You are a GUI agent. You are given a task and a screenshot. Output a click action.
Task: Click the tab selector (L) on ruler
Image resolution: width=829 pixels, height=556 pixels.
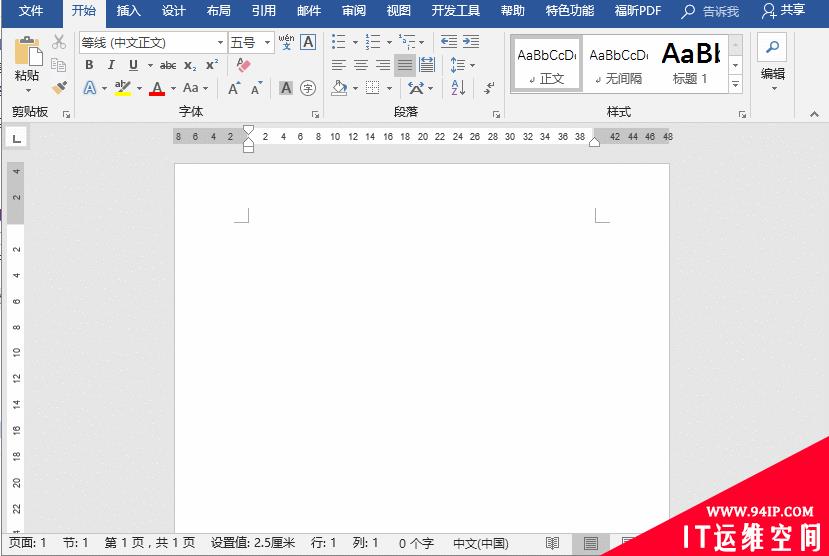coord(16,138)
